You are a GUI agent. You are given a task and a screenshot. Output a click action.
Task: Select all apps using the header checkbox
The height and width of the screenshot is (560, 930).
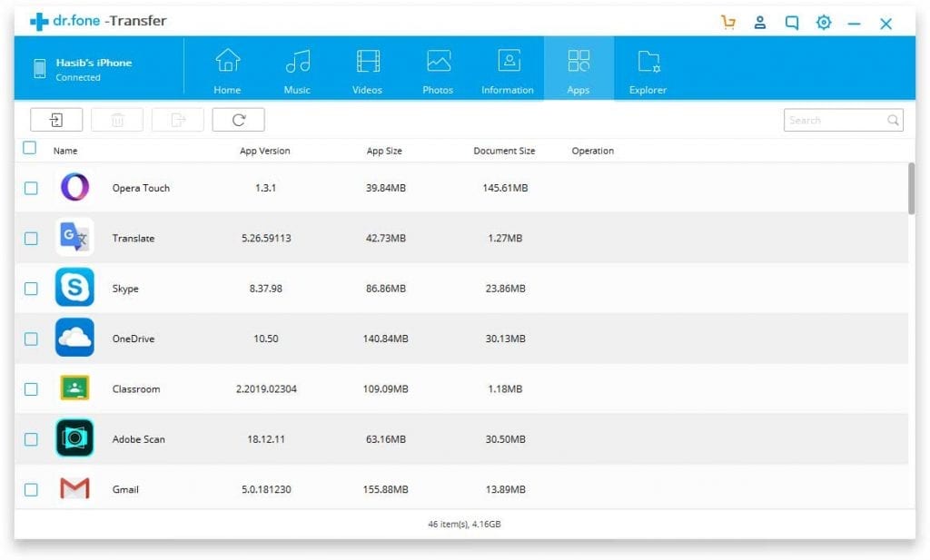pos(30,147)
